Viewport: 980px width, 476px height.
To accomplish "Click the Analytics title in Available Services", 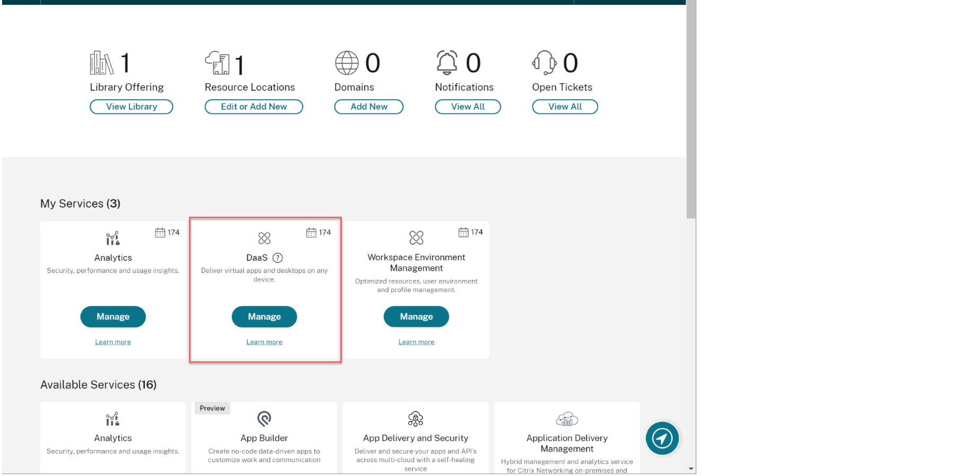I will coord(113,438).
